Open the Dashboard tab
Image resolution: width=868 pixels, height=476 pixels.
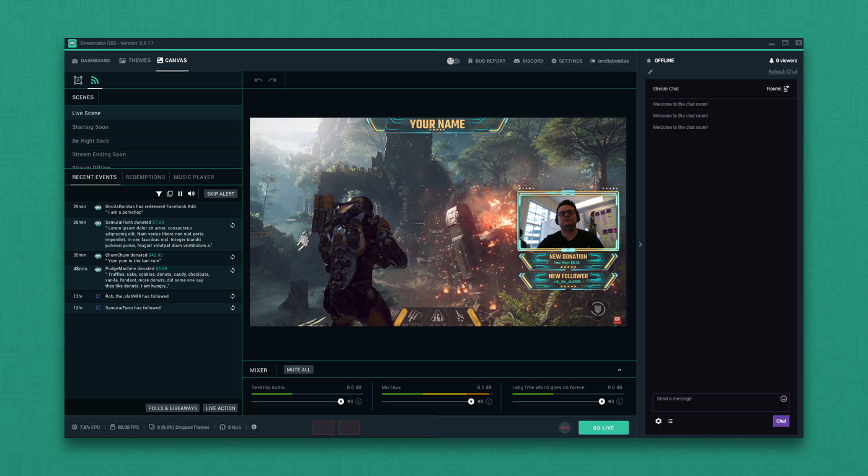(91, 61)
